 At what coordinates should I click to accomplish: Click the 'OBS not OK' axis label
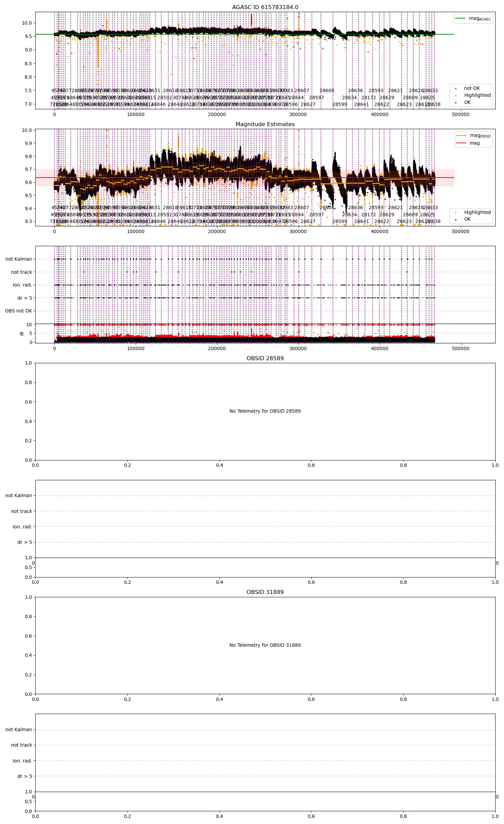coord(18,311)
